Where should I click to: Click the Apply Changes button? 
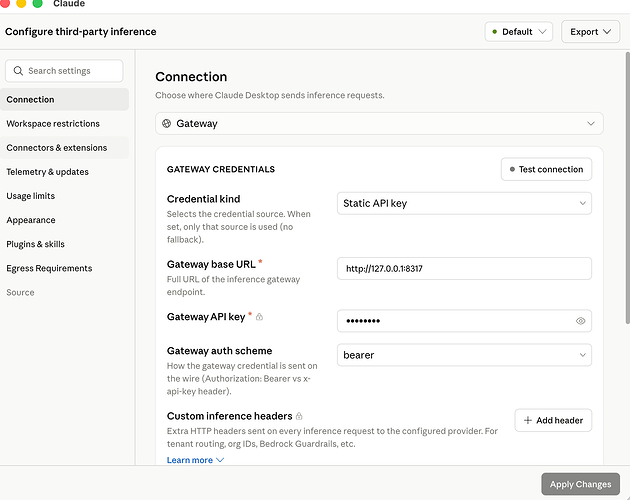coord(580,484)
